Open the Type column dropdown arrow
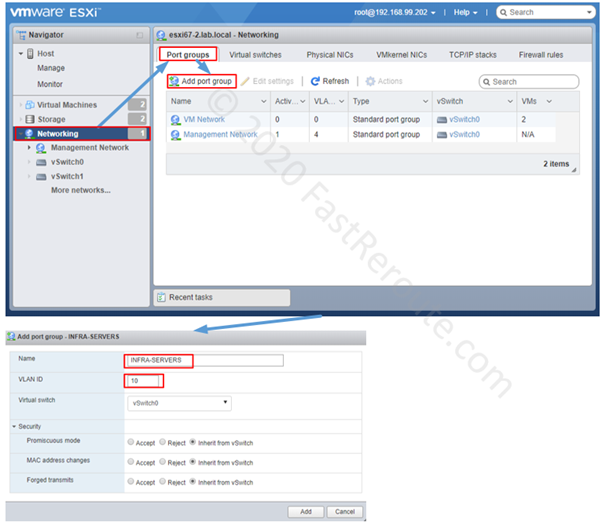The image size is (602, 526). 425,101
